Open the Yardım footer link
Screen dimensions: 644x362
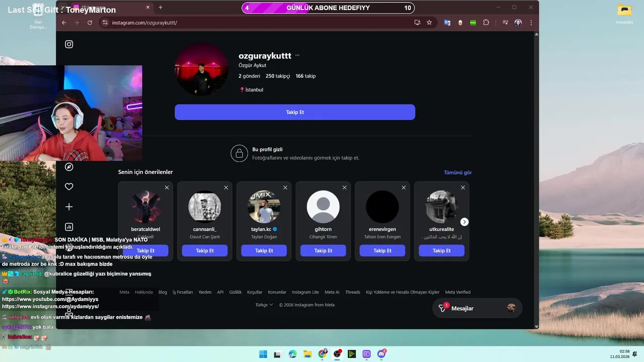[205, 292]
